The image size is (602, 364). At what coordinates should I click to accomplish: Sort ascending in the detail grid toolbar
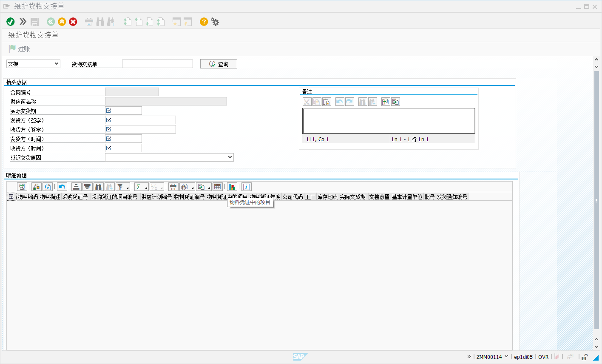point(76,187)
